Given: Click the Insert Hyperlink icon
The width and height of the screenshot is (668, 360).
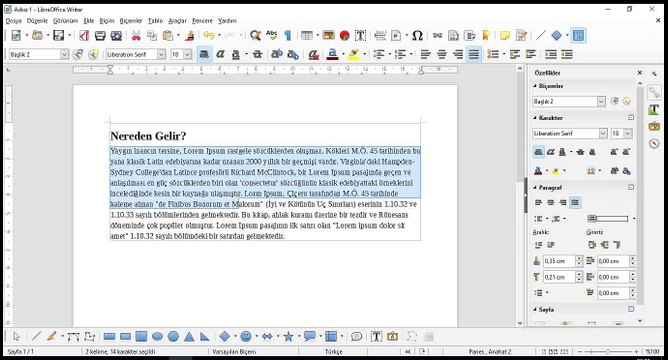Looking at the screenshot, I should (x=438, y=35).
